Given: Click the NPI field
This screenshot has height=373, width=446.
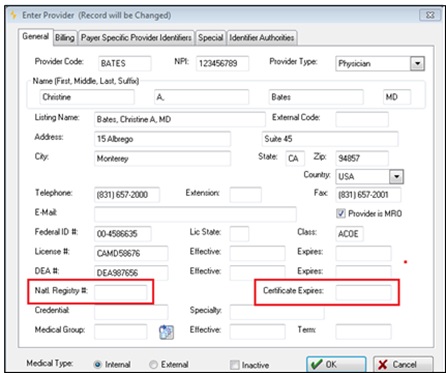Looking at the screenshot, I should (222, 63).
